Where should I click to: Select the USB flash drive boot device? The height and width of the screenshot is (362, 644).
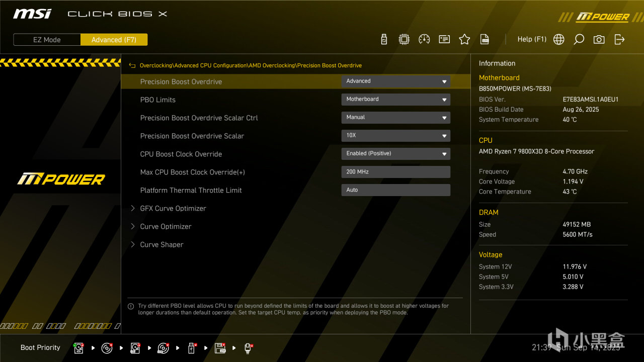point(192,348)
